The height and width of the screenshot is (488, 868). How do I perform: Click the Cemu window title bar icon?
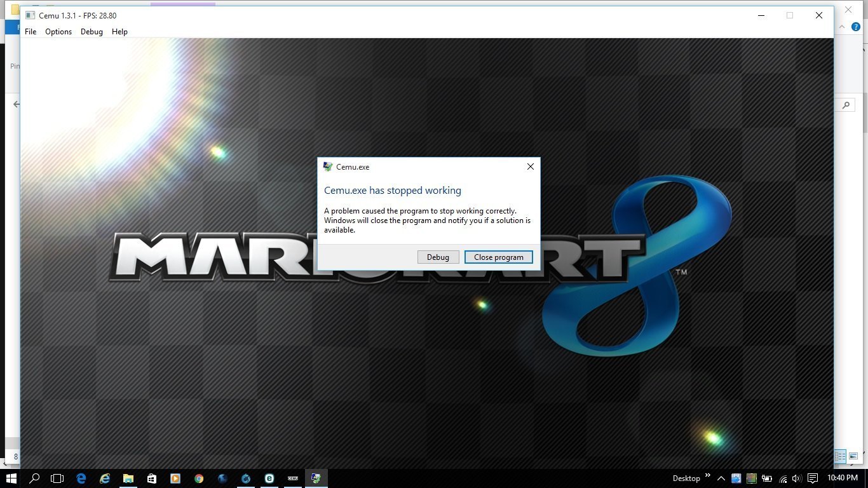coord(30,15)
